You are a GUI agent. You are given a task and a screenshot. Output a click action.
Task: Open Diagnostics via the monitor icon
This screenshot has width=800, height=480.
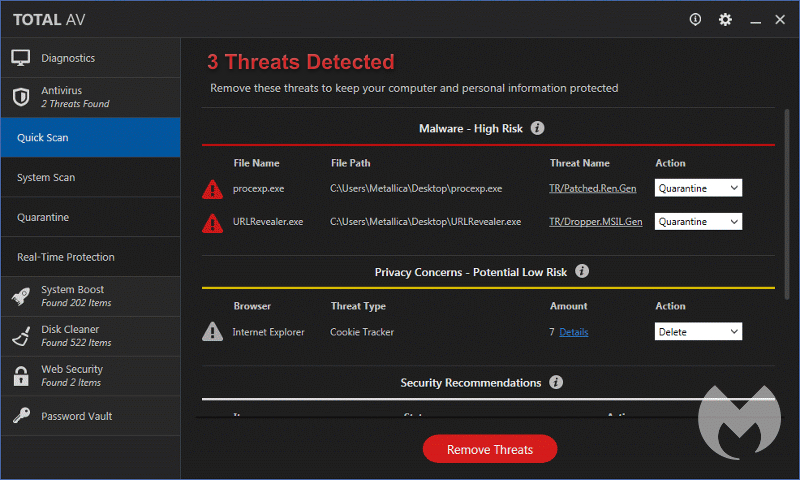21,58
